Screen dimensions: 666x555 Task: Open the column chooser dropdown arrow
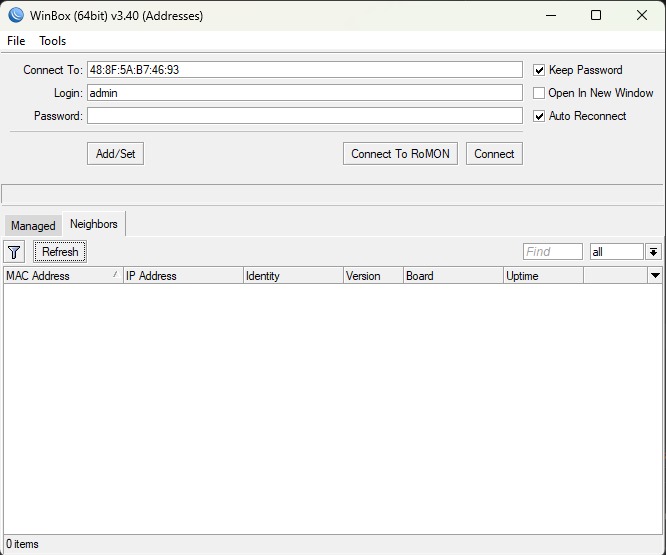click(x=655, y=276)
